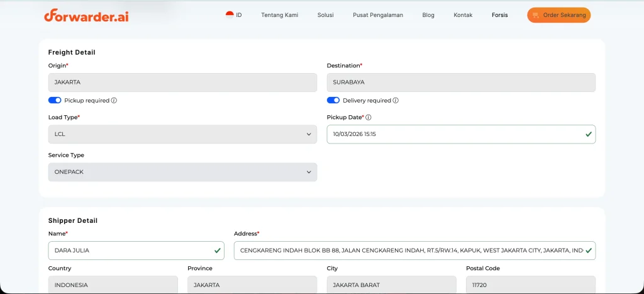This screenshot has width=644, height=294.
Task: Click the Service Type label
Action: point(66,155)
